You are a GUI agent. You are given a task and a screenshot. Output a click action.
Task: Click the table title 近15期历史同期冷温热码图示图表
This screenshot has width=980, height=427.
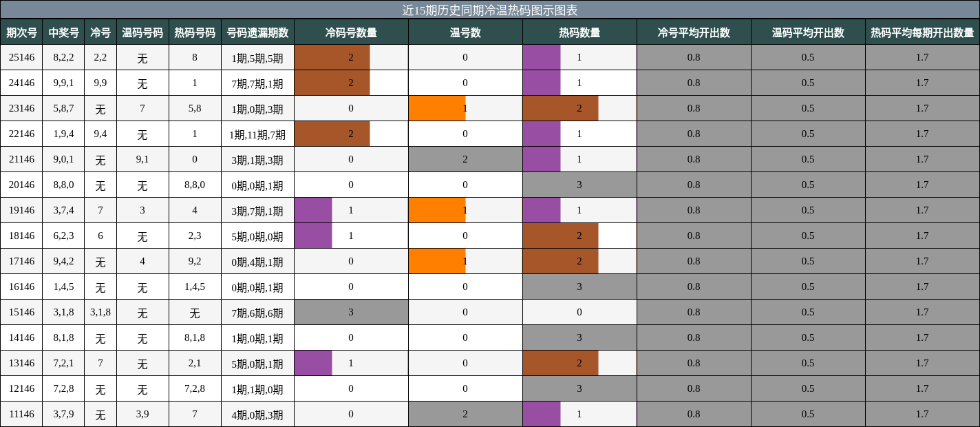click(489, 10)
